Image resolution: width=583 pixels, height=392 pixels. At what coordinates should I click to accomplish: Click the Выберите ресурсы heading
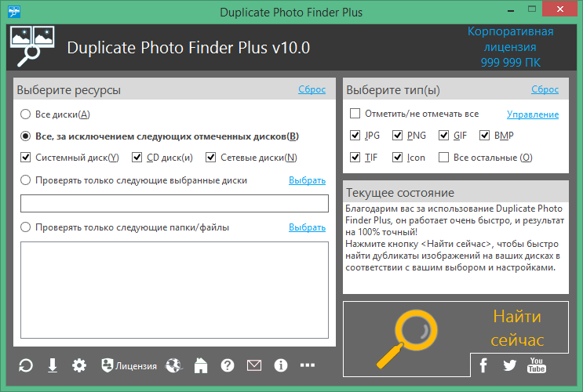pyautogui.click(x=69, y=90)
